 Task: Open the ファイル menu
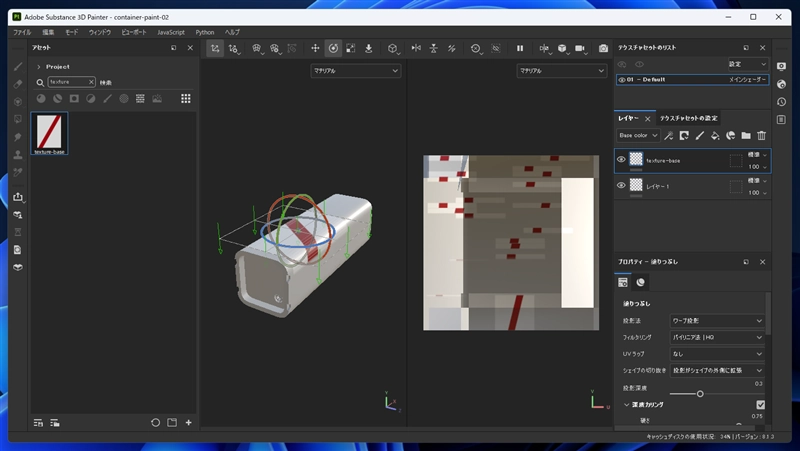tap(22, 32)
